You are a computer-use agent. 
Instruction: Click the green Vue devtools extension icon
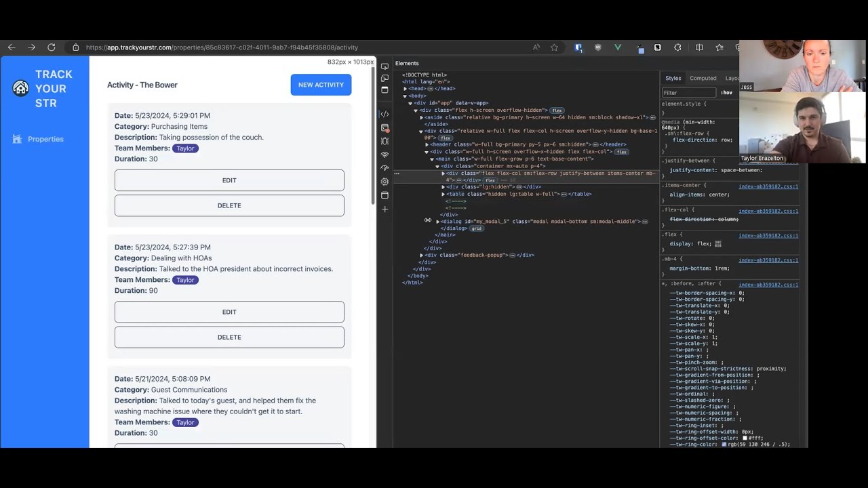click(618, 47)
